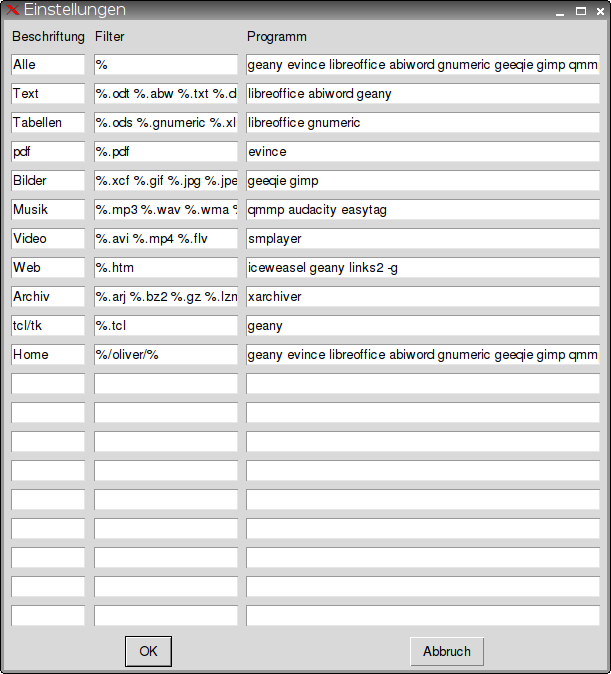Click the 'libreoffice abiword geany' program field
The height and width of the screenshot is (674, 611).
click(423, 93)
